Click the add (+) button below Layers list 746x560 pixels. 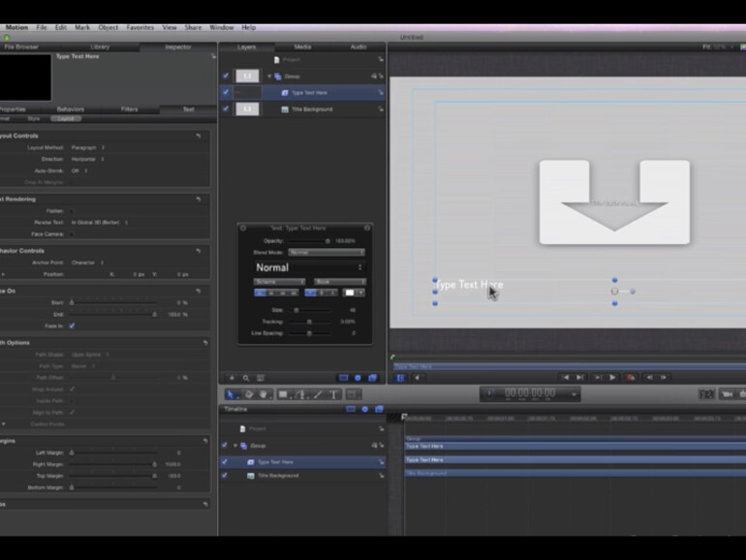(x=232, y=377)
